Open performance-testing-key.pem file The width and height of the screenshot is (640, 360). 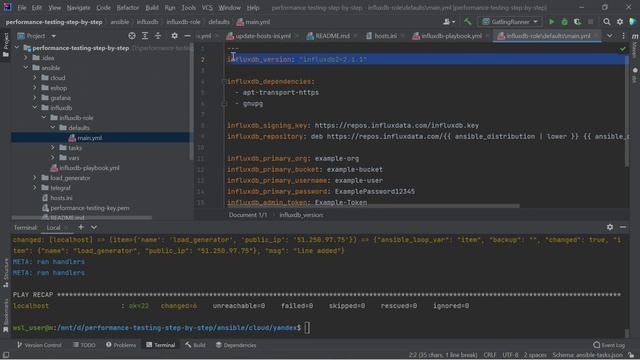90,208
